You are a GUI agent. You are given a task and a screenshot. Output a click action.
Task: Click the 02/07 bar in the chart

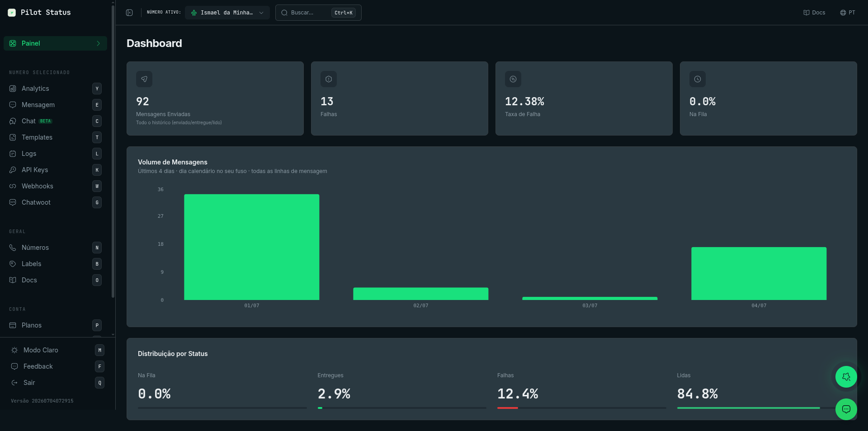click(x=421, y=294)
